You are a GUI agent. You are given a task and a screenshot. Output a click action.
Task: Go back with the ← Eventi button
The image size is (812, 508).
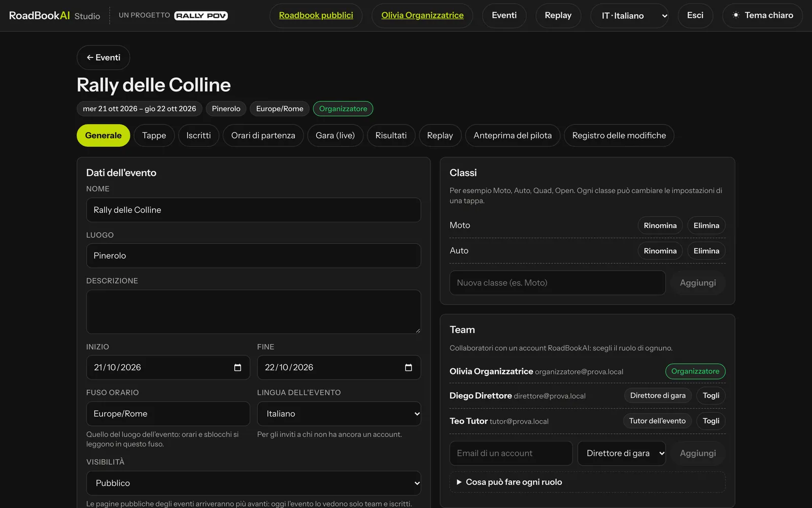point(104,57)
